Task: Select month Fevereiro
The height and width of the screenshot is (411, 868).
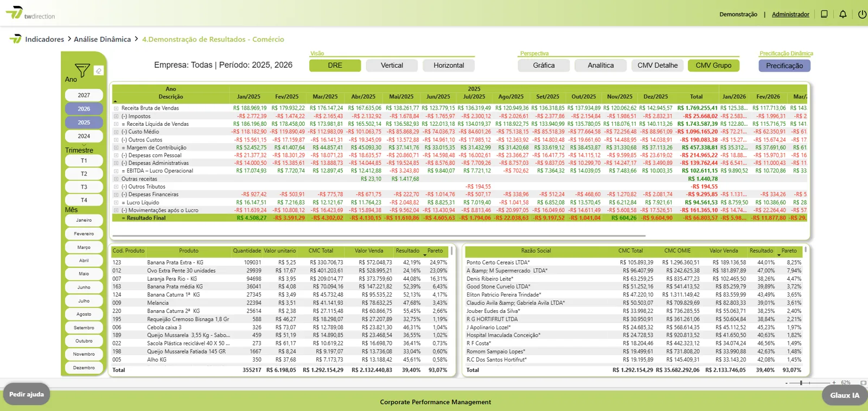Action: pos(84,234)
